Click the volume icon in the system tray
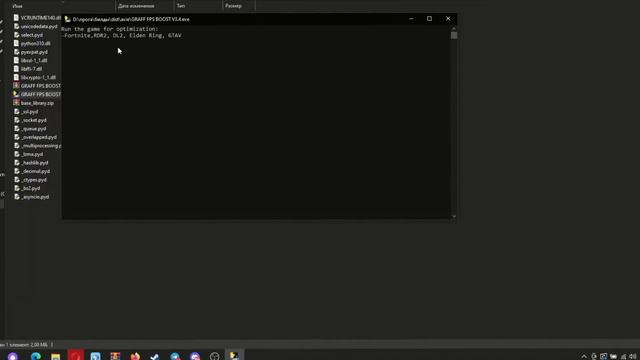Screen dimensions: 640x360 [633, 356]
